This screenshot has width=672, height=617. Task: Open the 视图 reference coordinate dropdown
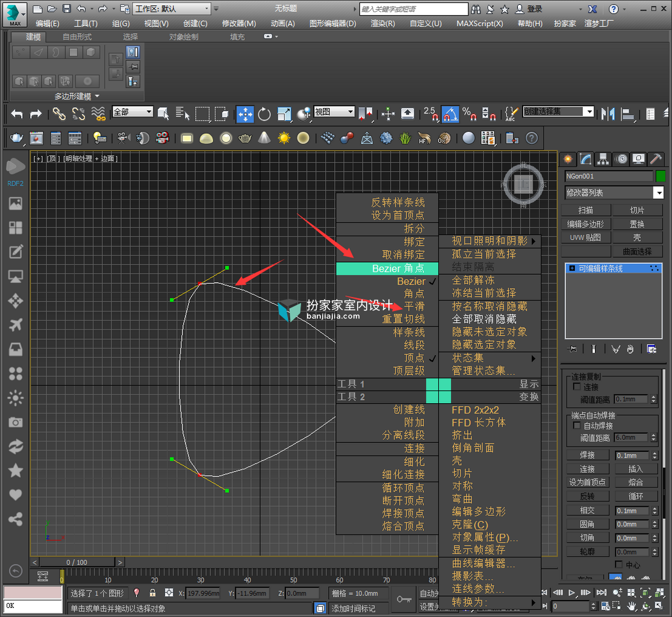click(334, 112)
